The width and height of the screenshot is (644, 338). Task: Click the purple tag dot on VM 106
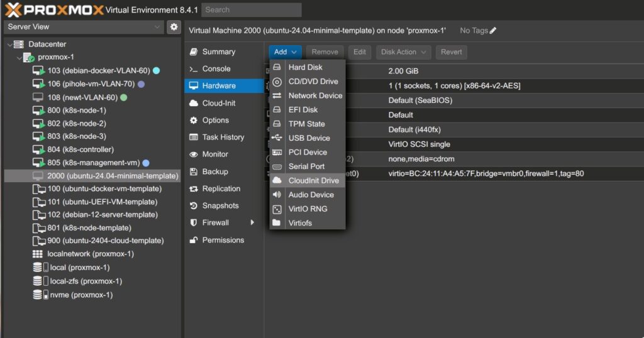click(x=141, y=84)
